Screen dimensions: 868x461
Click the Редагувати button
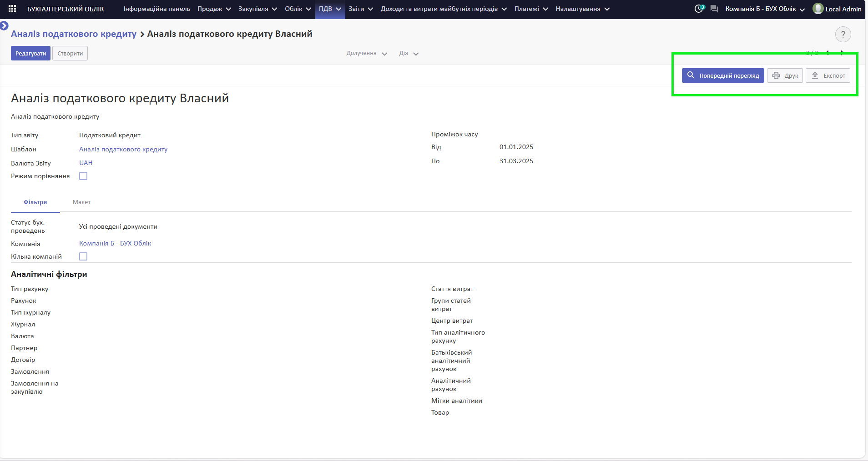pyautogui.click(x=30, y=53)
